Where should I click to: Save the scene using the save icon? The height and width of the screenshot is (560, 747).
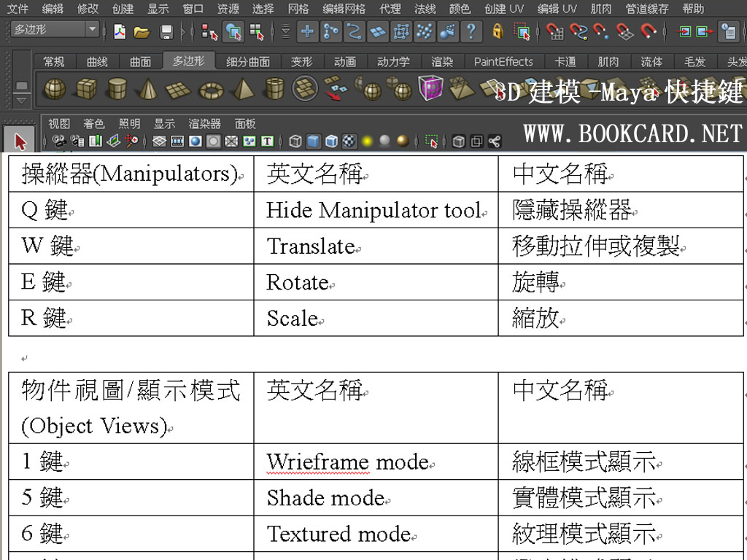[x=168, y=32]
